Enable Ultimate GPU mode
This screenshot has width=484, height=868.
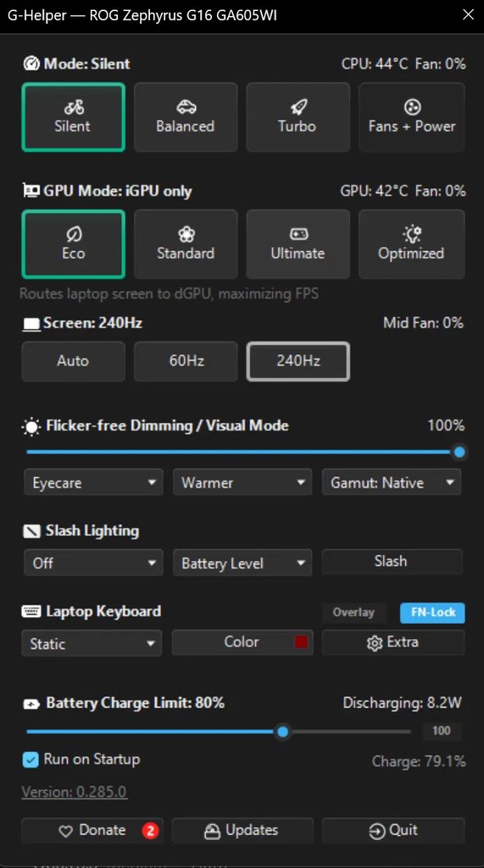tap(298, 244)
